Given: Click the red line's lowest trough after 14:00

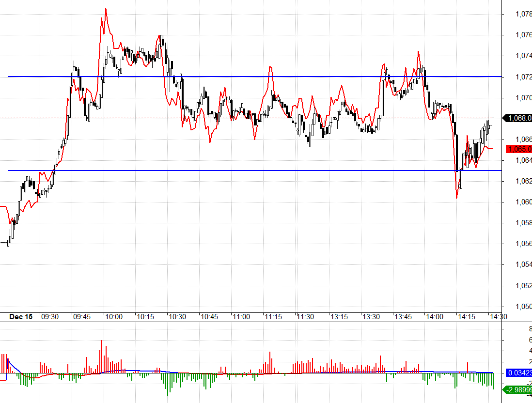Looking at the screenshot, I should pyautogui.click(x=457, y=198).
